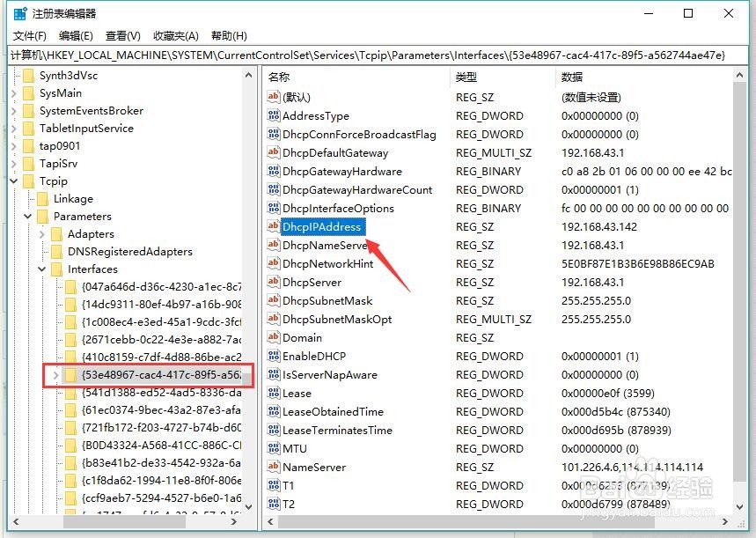
Task: Click the tree pane scroll down arrow
Action: coord(248,506)
